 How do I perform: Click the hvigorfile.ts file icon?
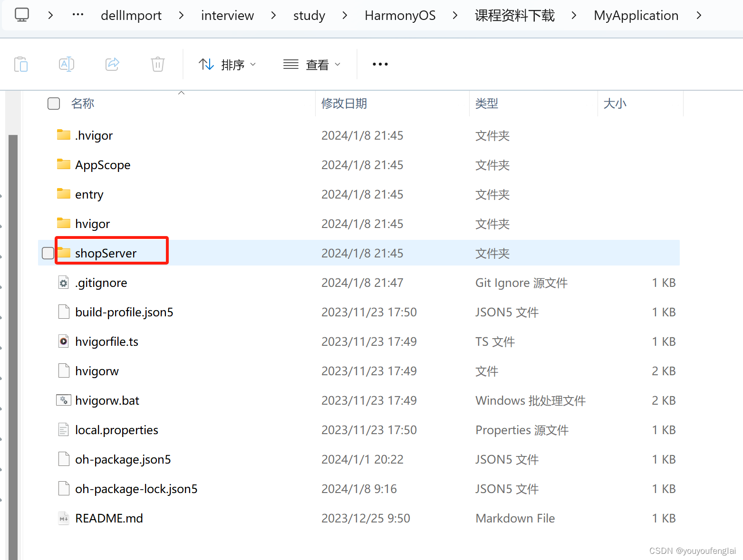[64, 342]
